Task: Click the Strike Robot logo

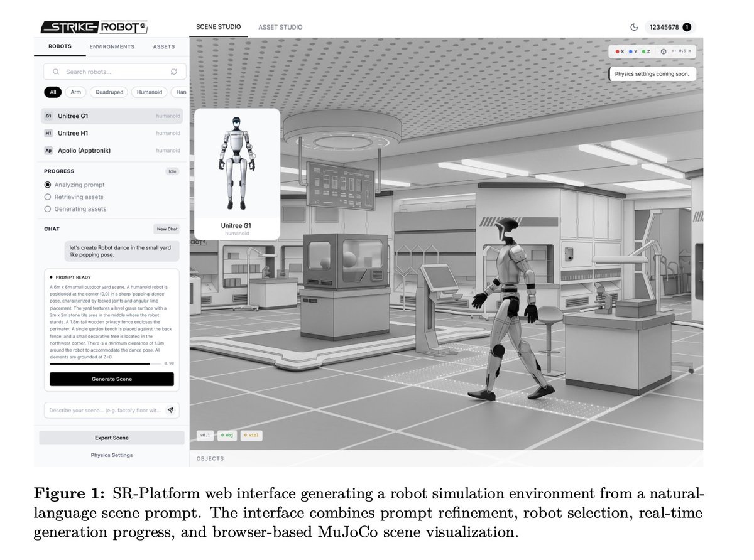Action: coord(94,27)
